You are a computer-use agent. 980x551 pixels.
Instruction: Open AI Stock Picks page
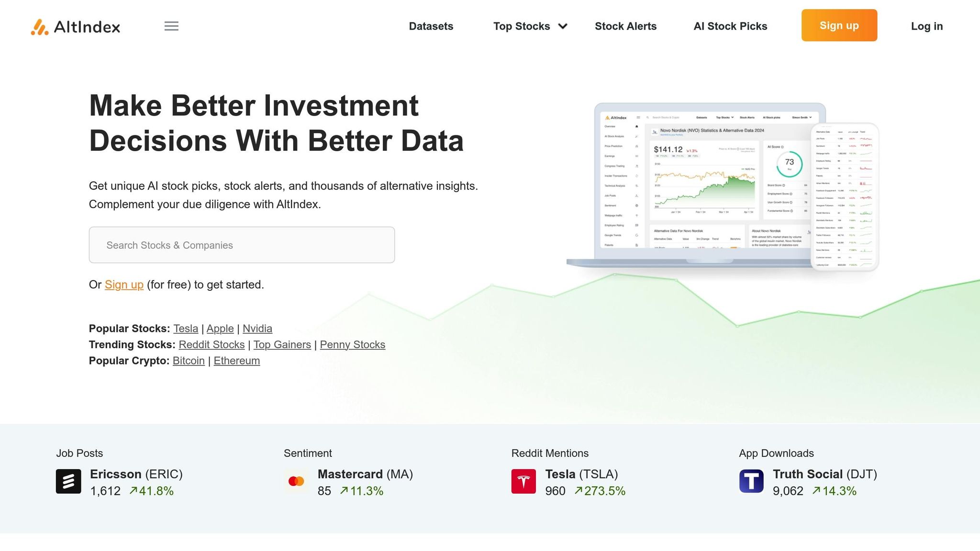pyautogui.click(x=730, y=26)
